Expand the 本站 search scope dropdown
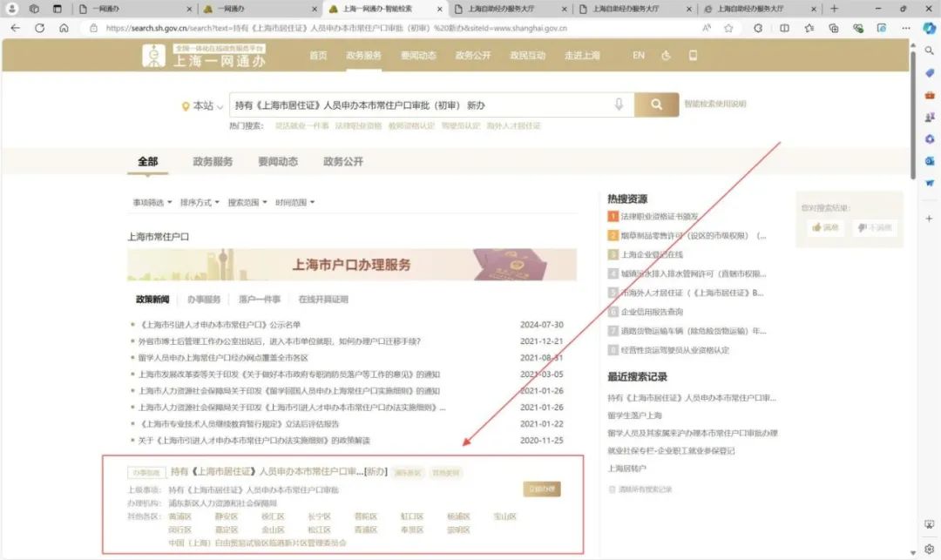 pos(202,106)
